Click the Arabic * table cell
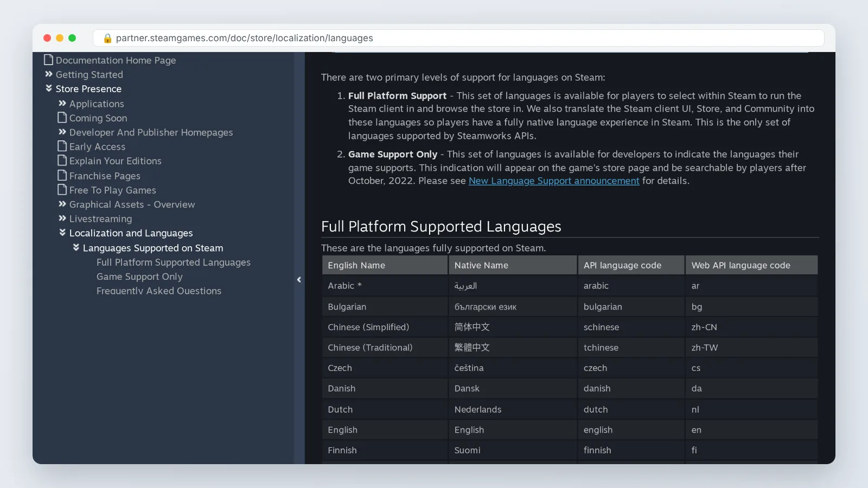Viewport: 868px width, 488px height. [x=385, y=286]
